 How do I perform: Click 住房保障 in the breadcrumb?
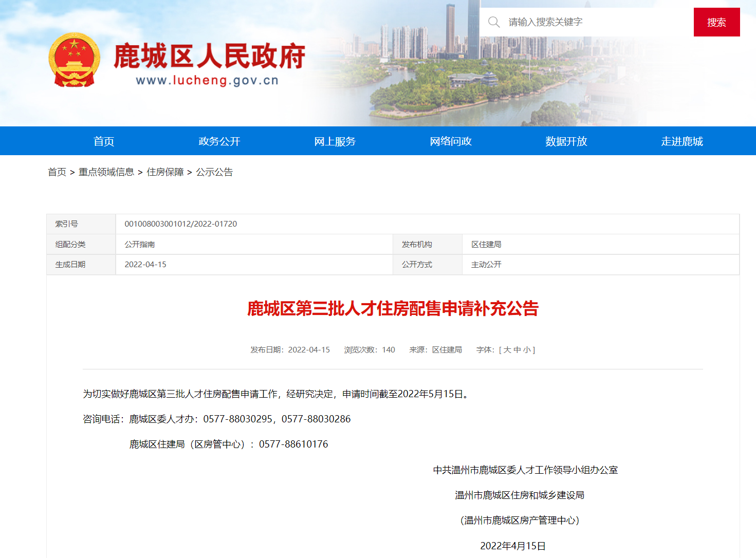tap(165, 172)
